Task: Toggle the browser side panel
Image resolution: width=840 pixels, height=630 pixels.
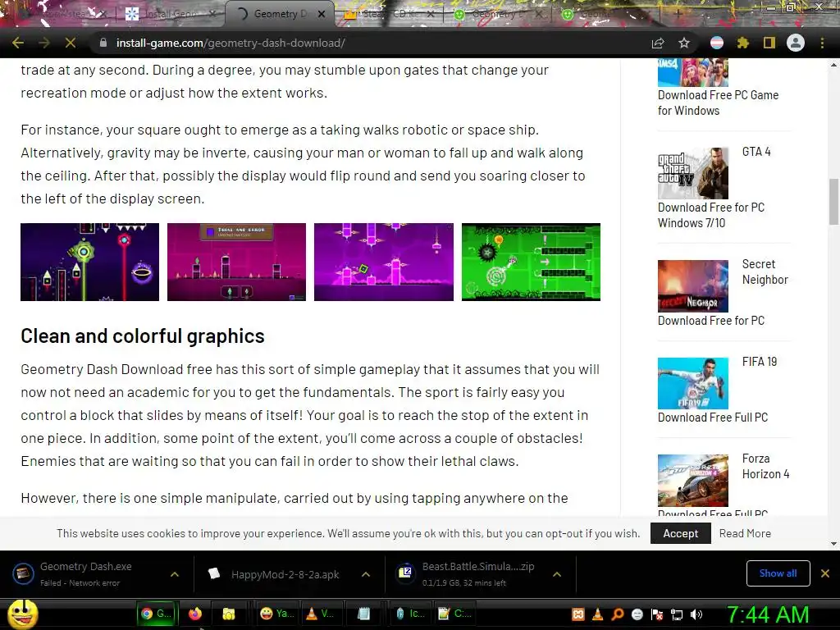Action: (x=769, y=43)
